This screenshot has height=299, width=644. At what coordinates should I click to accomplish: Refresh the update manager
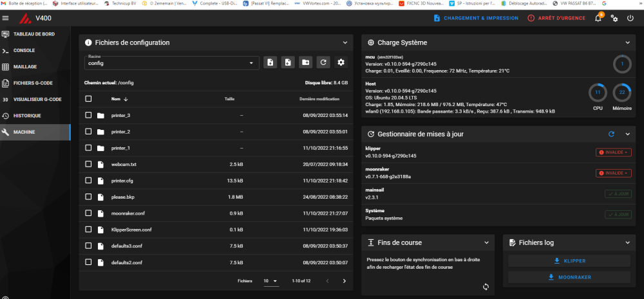pyautogui.click(x=611, y=134)
